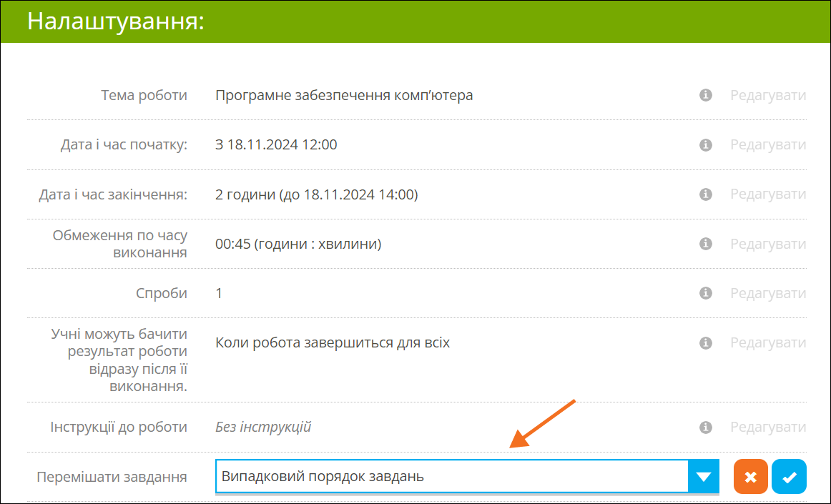The width and height of the screenshot is (831, 504).
Task: Open the Перемішати завдання dropdown arrow
Action: point(703,477)
